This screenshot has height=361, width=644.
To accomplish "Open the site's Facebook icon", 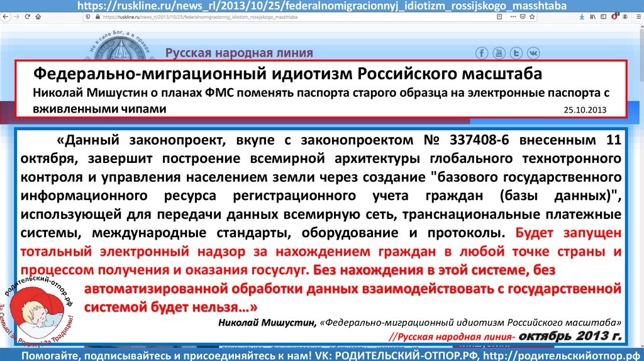I will (482, 53).
